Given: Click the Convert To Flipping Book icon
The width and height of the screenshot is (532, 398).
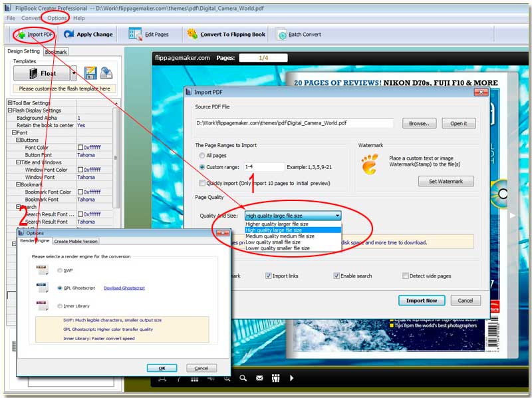Looking at the screenshot, I should (x=192, y=34).
